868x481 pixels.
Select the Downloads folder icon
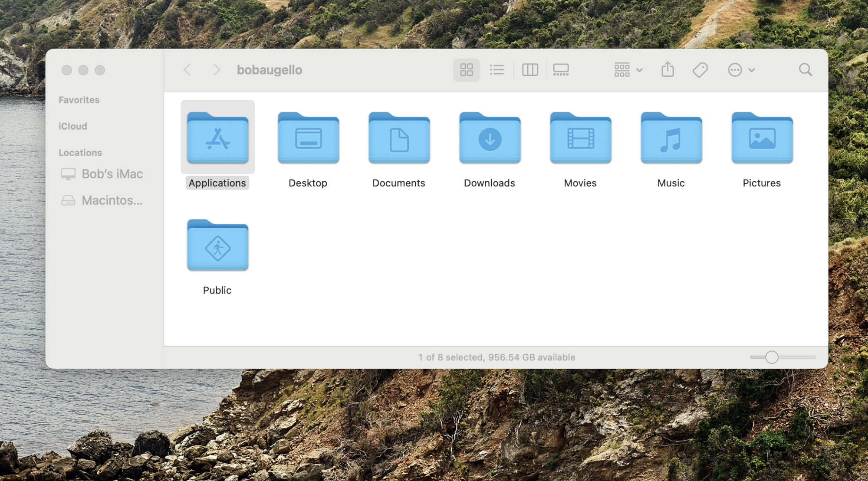pyautogui.click(x=490, y=138)
